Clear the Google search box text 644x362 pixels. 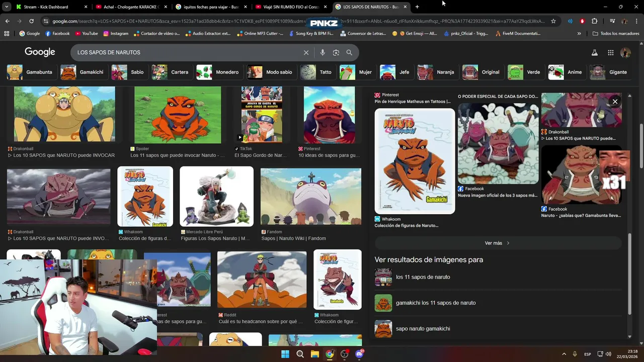(306, 52)
